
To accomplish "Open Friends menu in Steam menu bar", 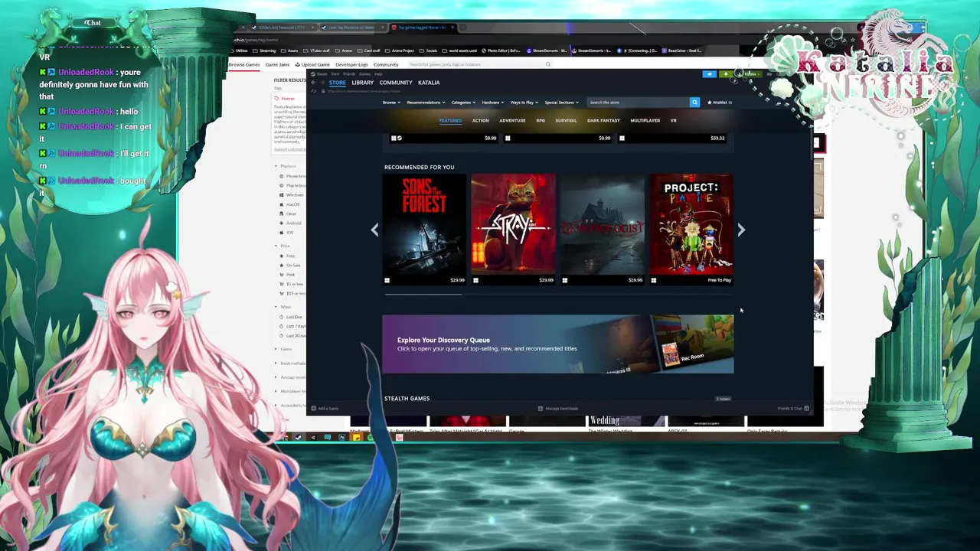I will point(348,74).
